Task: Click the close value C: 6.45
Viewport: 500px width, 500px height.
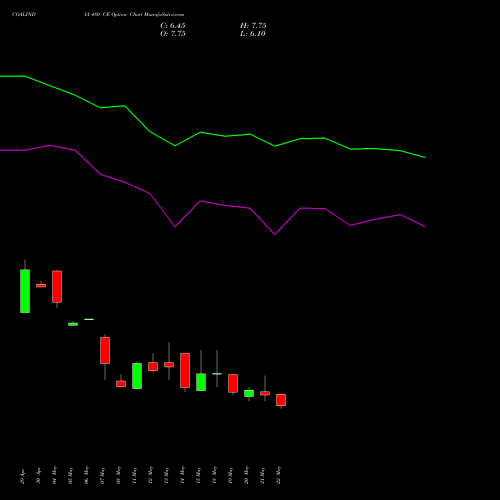Action: pos(173,26)
